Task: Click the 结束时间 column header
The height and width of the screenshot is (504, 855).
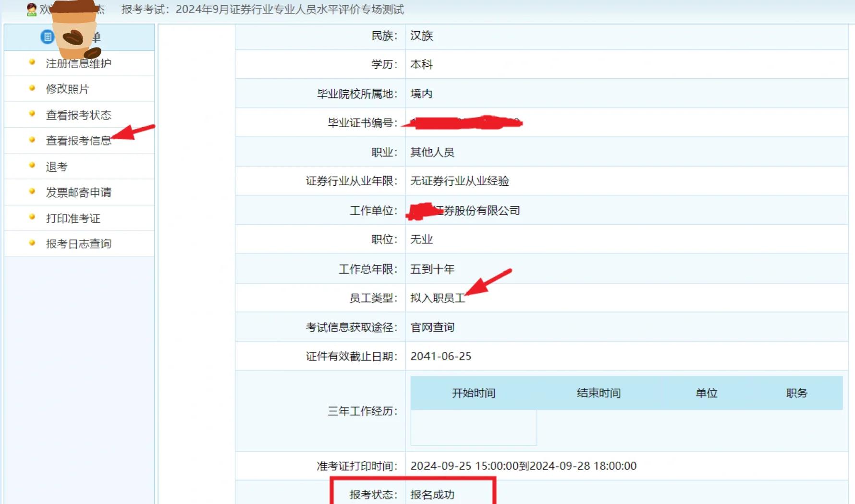Action: (x=598, y=393)
